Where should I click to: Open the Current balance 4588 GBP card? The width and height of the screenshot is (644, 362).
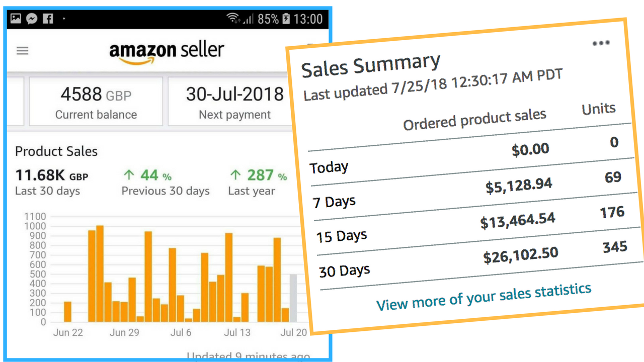click(96, 101)
